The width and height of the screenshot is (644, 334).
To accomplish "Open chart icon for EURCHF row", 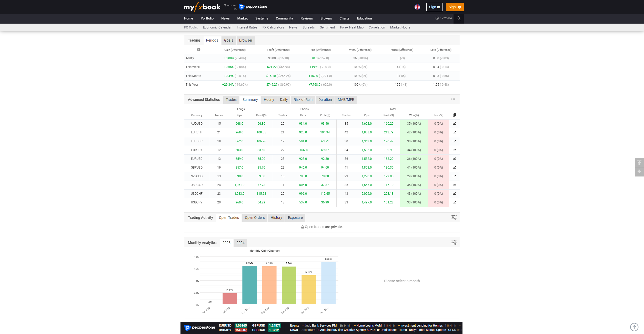I will 454,132.
